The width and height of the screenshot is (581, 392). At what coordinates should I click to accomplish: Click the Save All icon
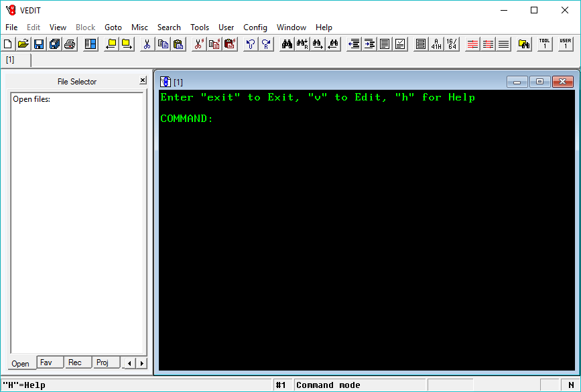pos(54,44)
